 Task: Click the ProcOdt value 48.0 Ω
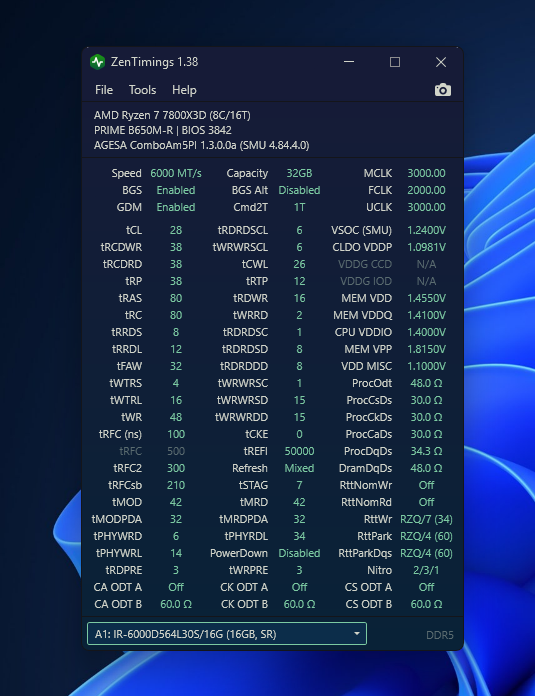426,384
